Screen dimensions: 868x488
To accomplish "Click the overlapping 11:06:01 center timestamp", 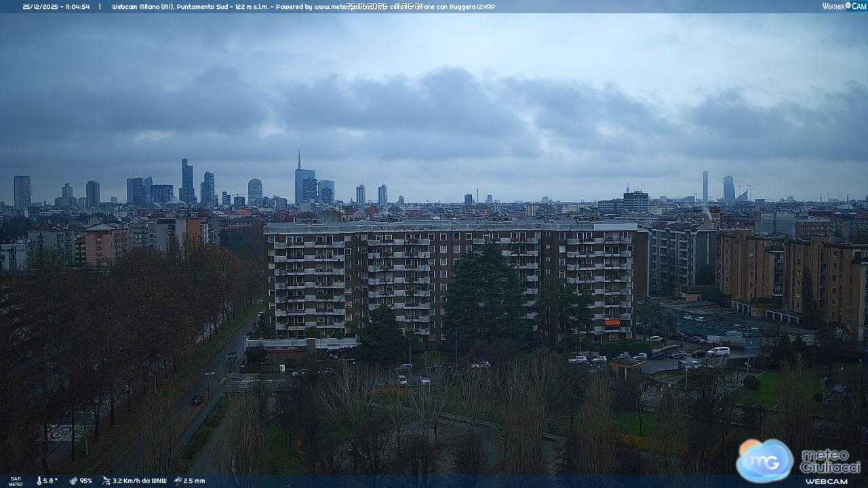I will (409, 7).
